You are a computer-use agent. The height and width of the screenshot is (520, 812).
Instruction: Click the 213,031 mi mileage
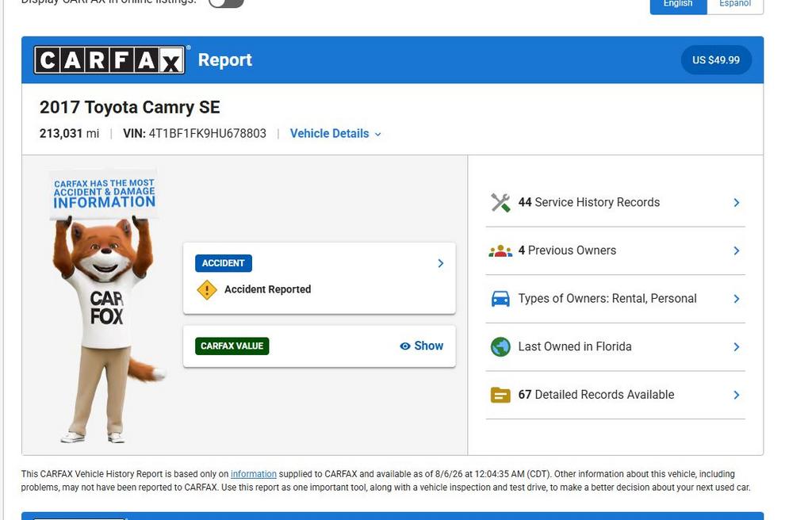(70, 134)
